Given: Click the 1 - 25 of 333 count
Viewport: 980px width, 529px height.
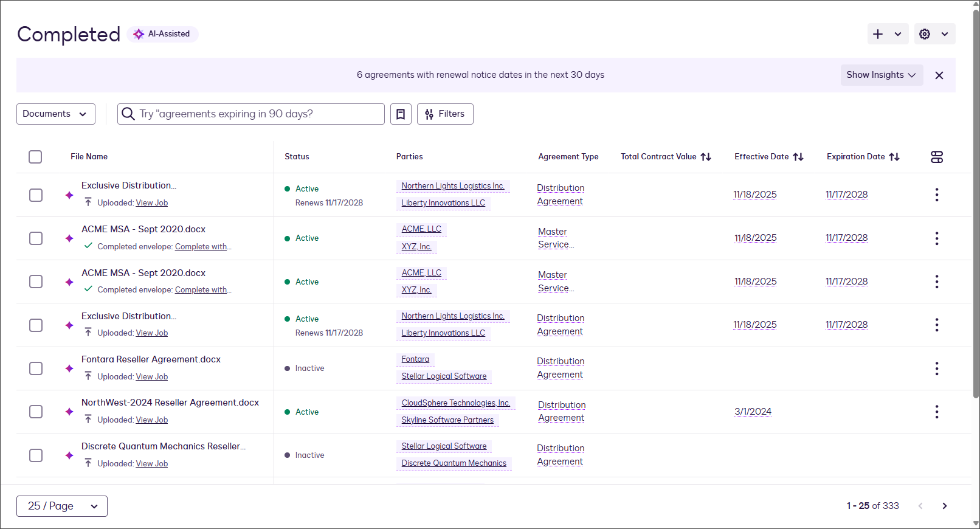Looking at the screenshot, I should click(872, 506).
